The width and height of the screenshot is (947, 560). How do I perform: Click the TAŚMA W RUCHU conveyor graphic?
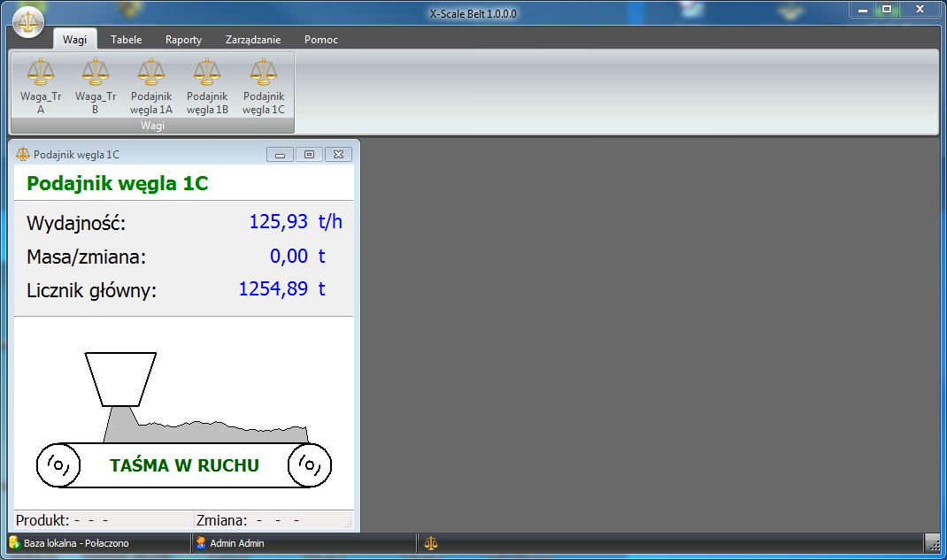184,465
